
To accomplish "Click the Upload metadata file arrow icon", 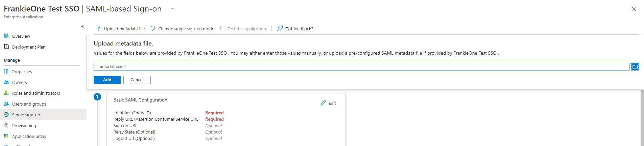I will [x=99, y=29].
